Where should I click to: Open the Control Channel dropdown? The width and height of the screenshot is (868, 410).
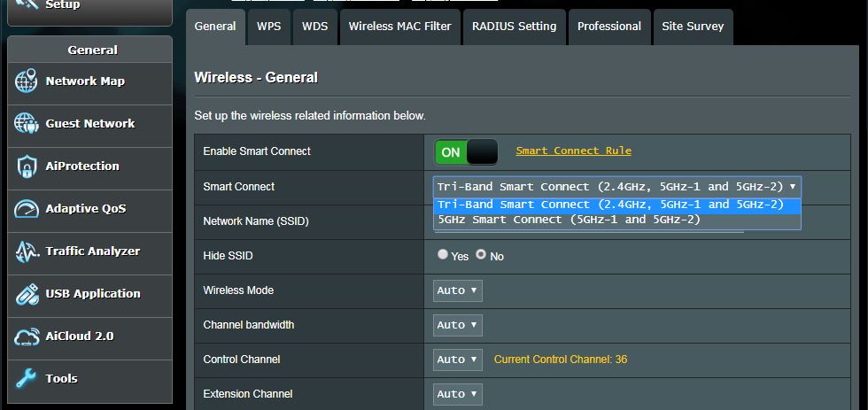pyautogui.click(x=457, y=360)
